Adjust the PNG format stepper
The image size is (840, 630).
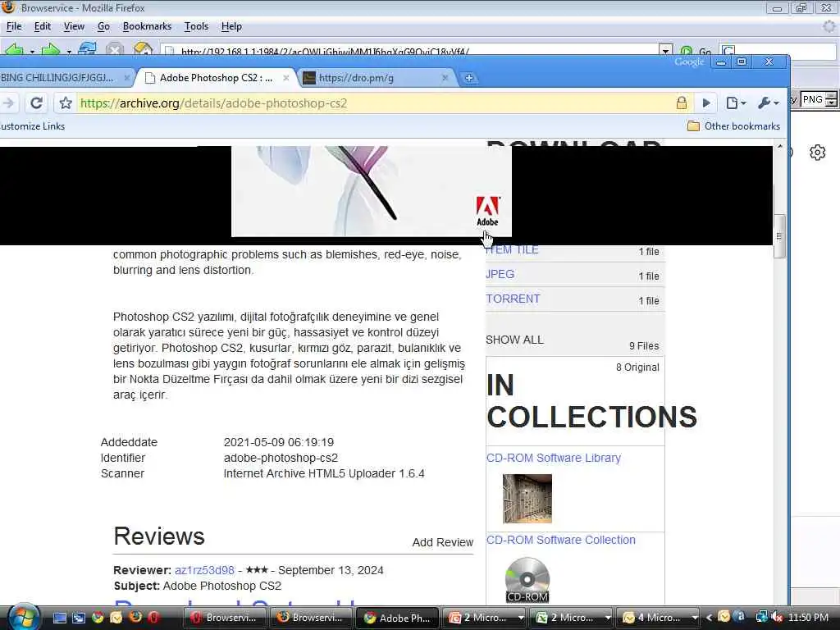click(x=831, y=99)
